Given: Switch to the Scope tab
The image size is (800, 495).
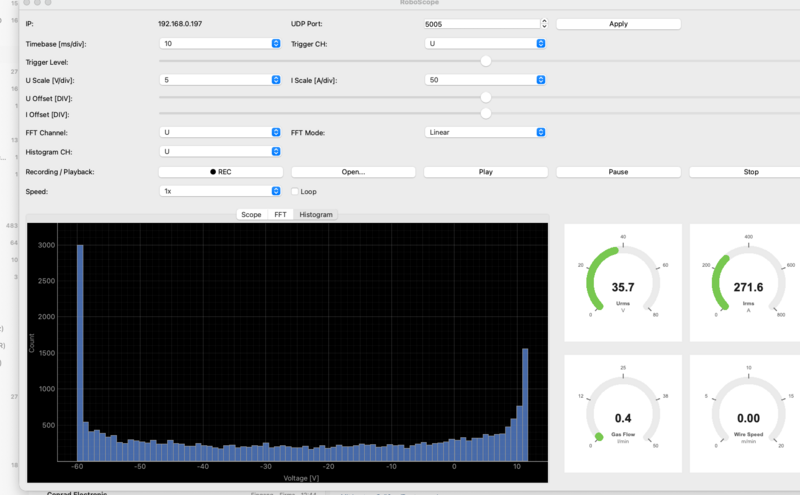Looking at the screenshot, I should [x=251, y=215].
